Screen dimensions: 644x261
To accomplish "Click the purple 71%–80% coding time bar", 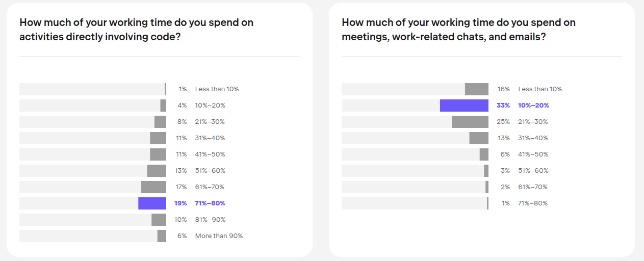I will (x=152, y=203).
